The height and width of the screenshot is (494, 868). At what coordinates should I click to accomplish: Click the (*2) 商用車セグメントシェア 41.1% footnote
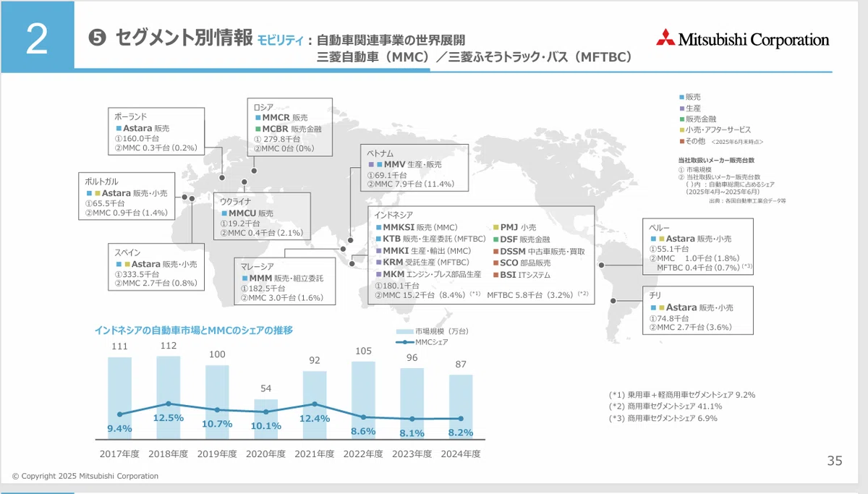(665, 406)
